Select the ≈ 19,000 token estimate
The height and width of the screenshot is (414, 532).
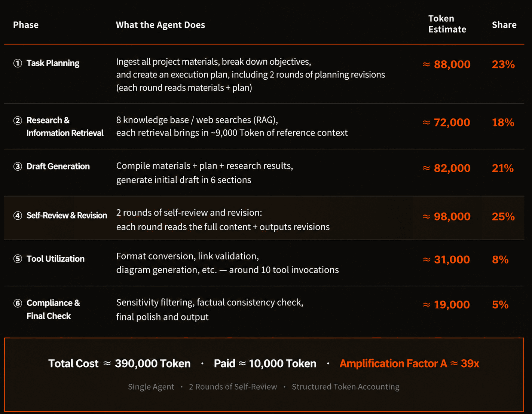pyautogui.click(x=446, y=305)
